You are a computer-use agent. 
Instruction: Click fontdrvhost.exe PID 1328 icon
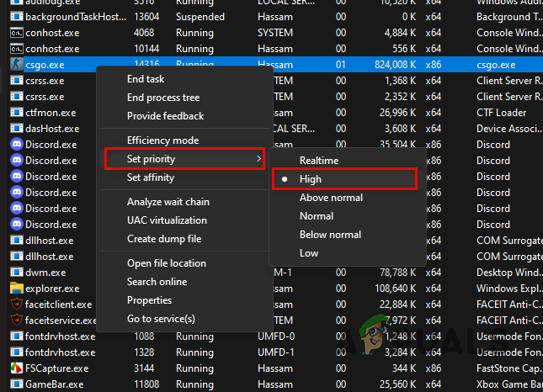click(x=17, y=352)
